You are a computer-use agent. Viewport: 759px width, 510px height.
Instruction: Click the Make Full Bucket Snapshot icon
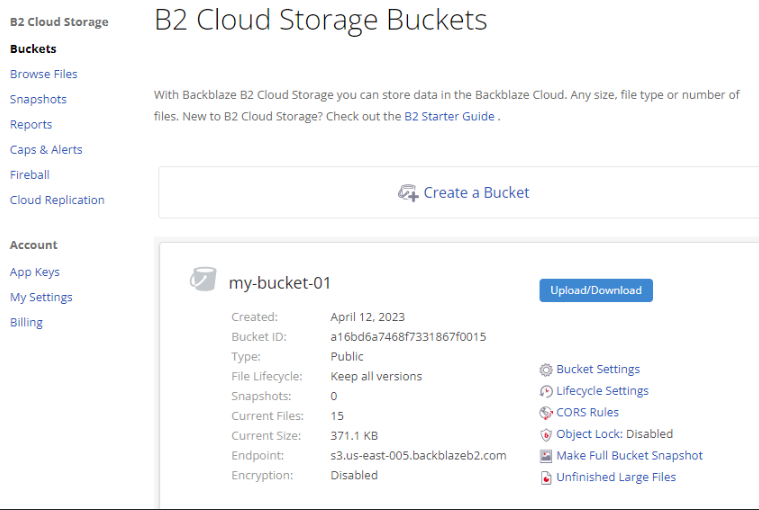click(546, 456)
